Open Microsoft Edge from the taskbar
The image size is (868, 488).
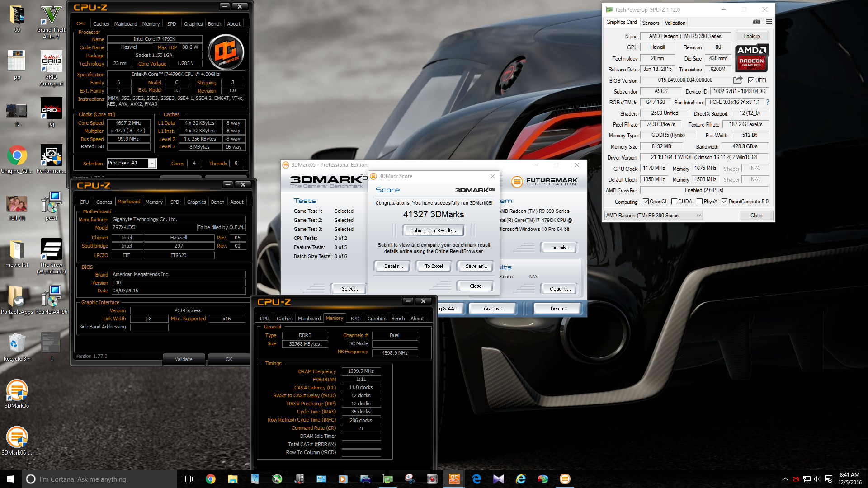pyautogui.click(x=476, y=479)
